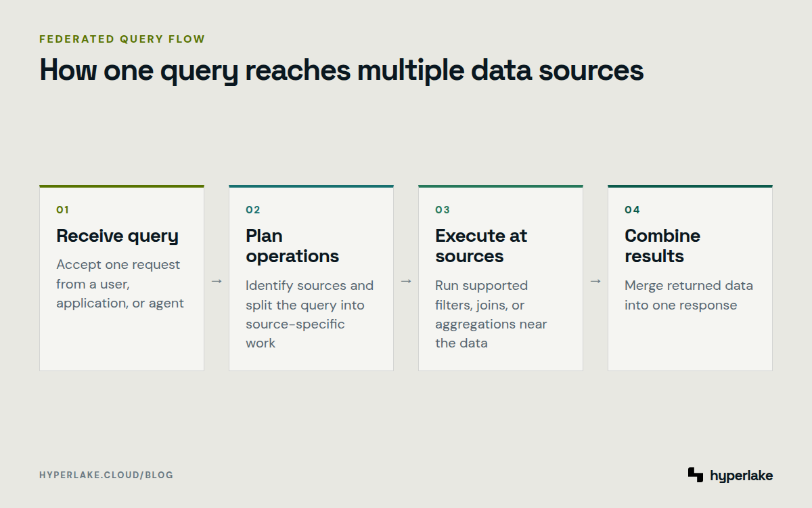Click the step number 04
The image size is (812, 508).
coord(632,210)
